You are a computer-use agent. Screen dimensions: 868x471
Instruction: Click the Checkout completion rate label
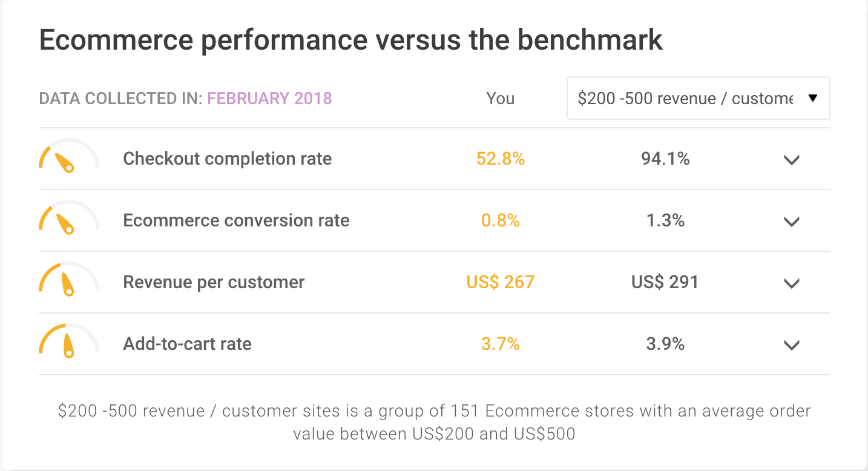point(228,159)
